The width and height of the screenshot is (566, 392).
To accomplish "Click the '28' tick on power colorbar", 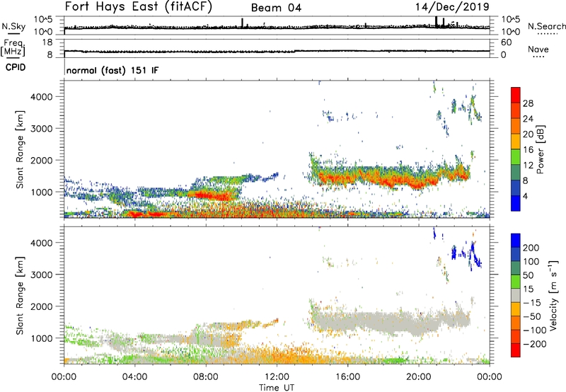I will [x=528, y=103].
